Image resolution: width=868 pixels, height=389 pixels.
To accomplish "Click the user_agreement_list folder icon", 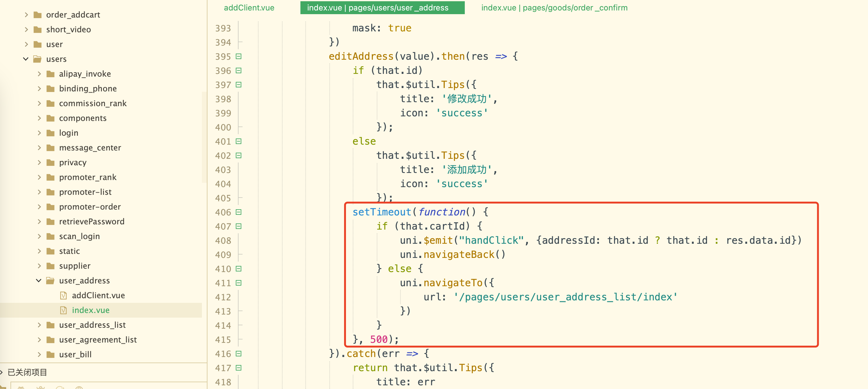I will 50,340.
